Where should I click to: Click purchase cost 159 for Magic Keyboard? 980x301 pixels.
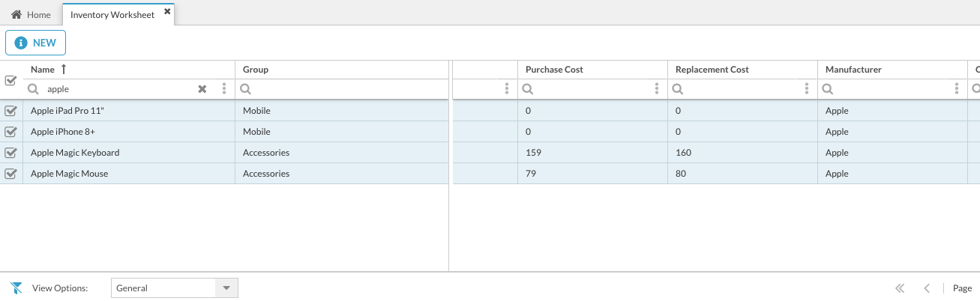(x=592, y=153)
